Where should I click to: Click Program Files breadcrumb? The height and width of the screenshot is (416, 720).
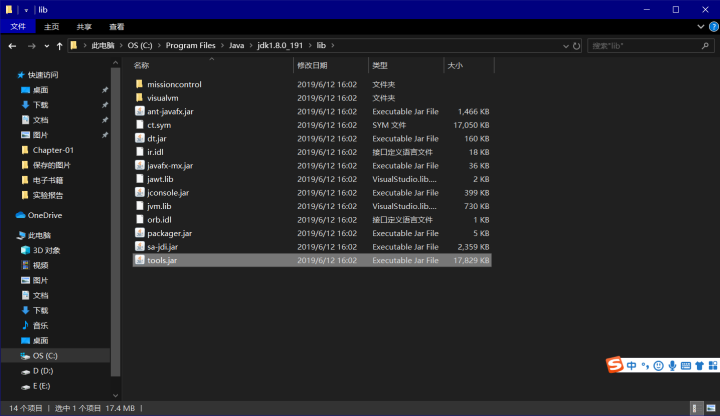[191, 45]
